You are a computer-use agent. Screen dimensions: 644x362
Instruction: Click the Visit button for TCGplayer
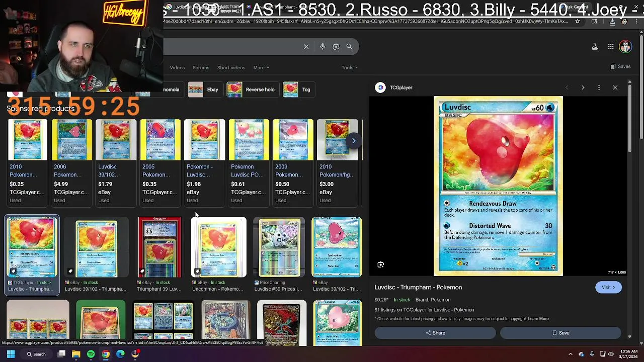pos(608,287)
